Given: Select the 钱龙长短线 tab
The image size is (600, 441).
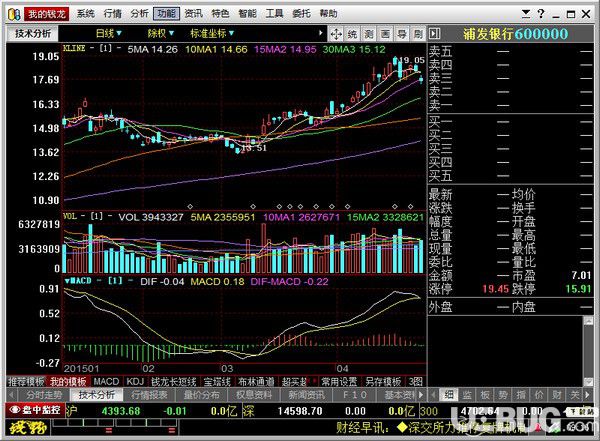Looking at the screenshot, I should coord(174,381).
